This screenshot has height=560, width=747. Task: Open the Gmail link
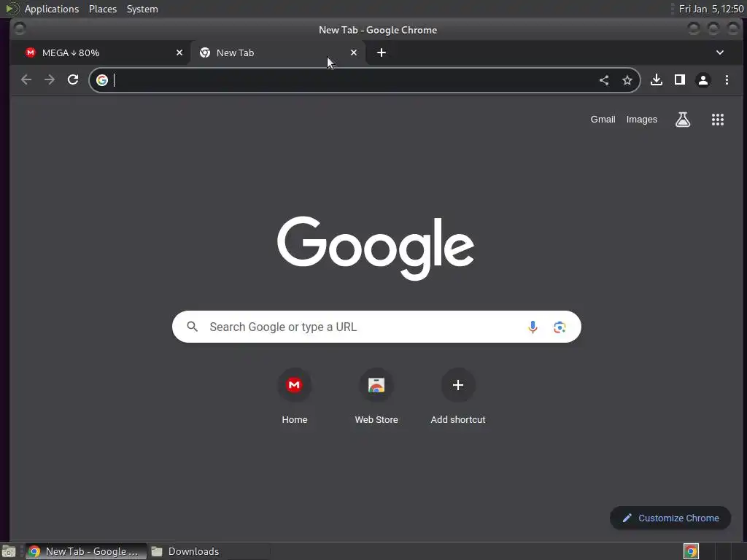click(x=603, y=120)
